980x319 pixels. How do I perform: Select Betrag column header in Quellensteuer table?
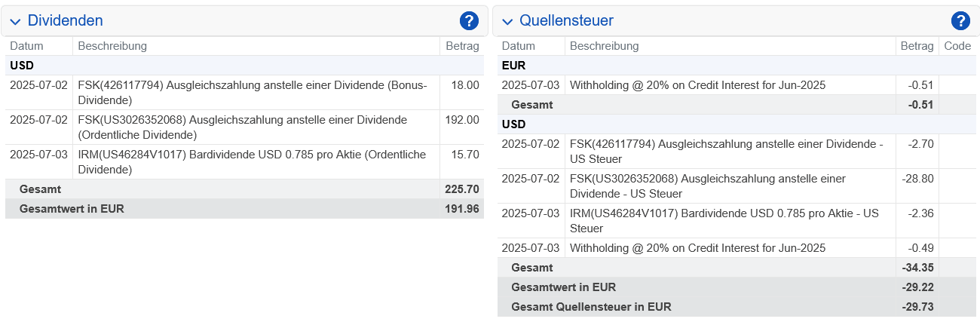coord(917,46)
